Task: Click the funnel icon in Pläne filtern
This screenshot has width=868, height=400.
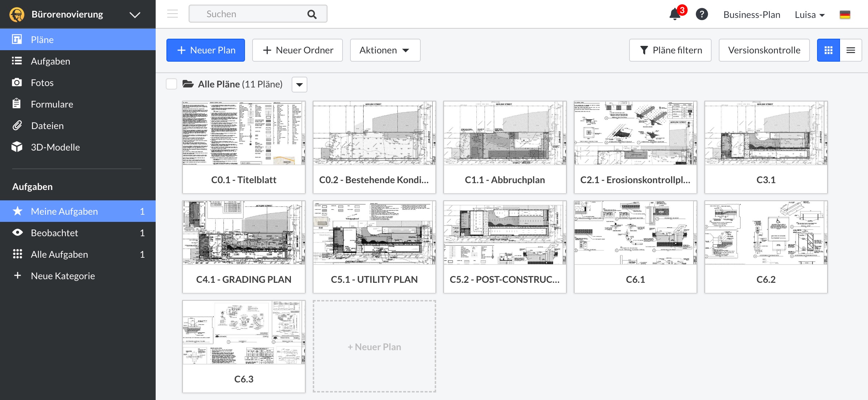Action: click(x=644, y=51)
